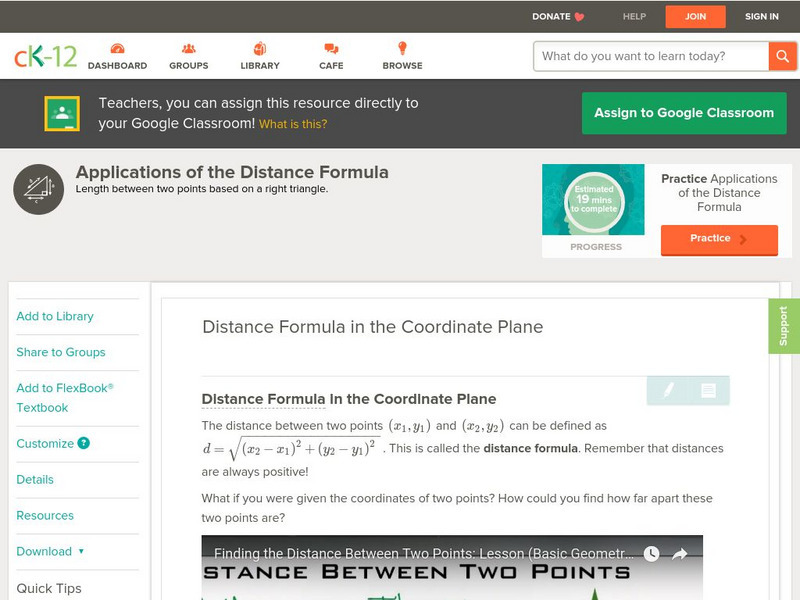Select the pencil highlight tool icon
The height and width of the screenshot is (600, 800).
point(668,390)
